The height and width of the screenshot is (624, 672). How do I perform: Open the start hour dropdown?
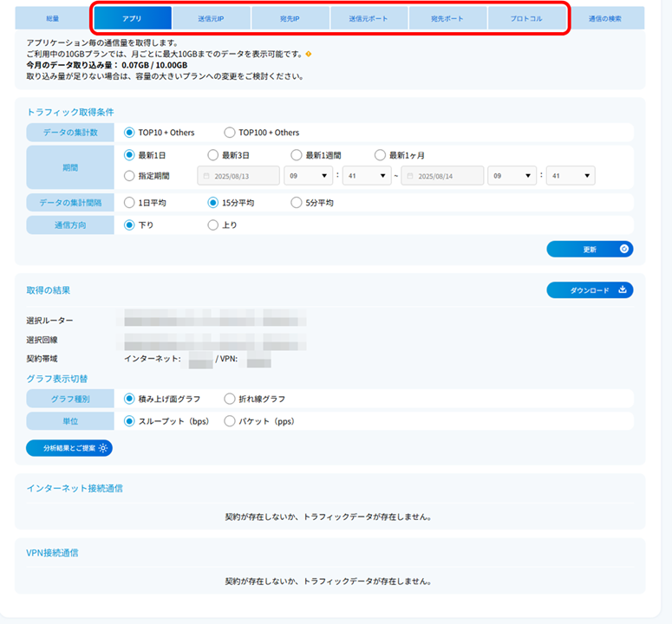(x=306, y=176)
